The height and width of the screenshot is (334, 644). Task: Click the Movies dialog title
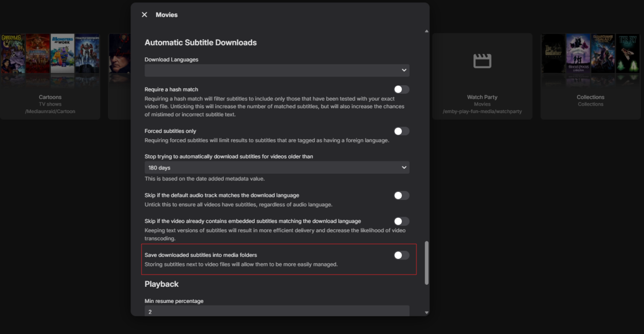click(x=166, y=15)
